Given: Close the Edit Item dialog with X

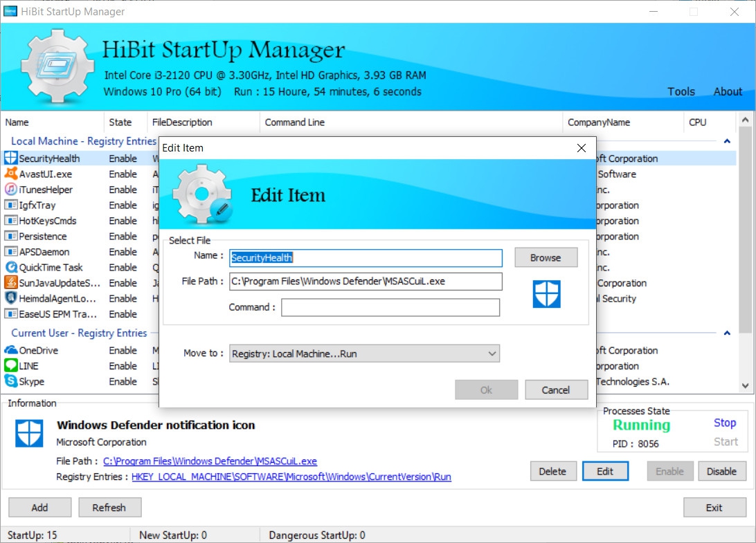Looking at the screenshot, I should tap(582, 148).
